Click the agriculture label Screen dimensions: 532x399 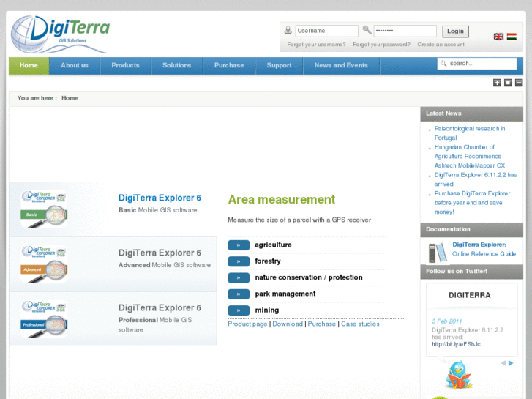[x=273, y=245]
